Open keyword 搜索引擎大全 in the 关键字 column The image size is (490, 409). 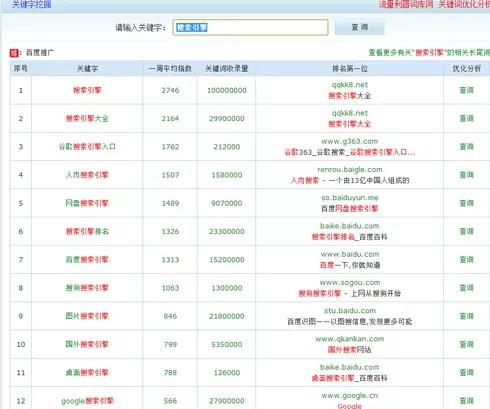tap(87, 118)
